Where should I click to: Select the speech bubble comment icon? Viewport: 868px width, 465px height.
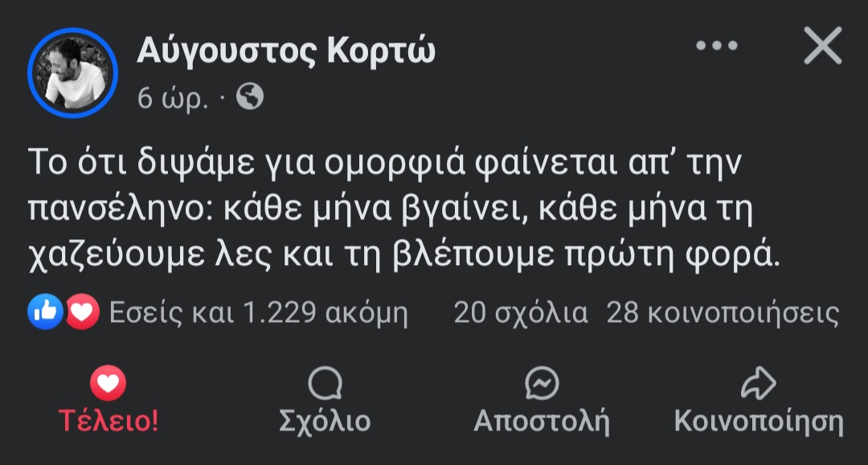[x=325, y=383]
